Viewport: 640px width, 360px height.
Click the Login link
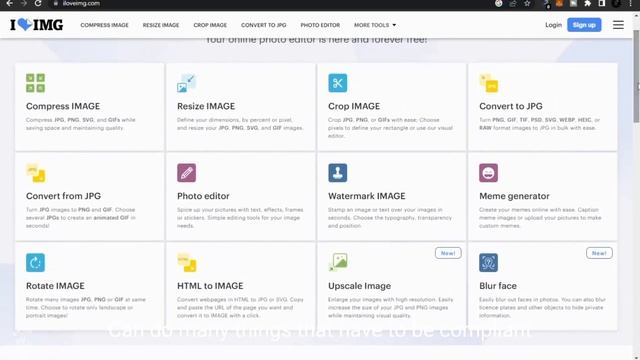(553, 25)
